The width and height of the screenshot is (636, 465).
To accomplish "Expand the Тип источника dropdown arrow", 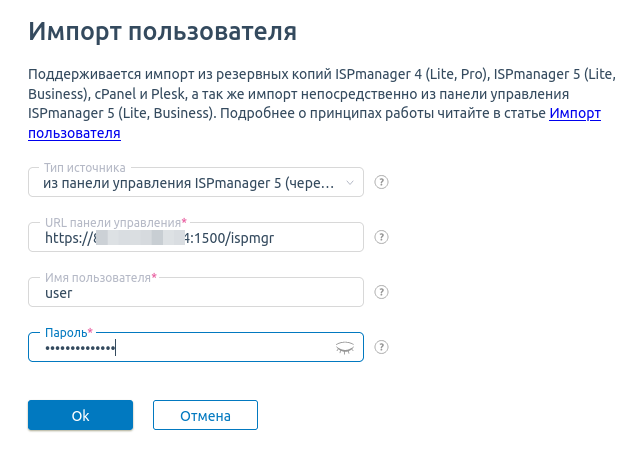I will [350, 183].
